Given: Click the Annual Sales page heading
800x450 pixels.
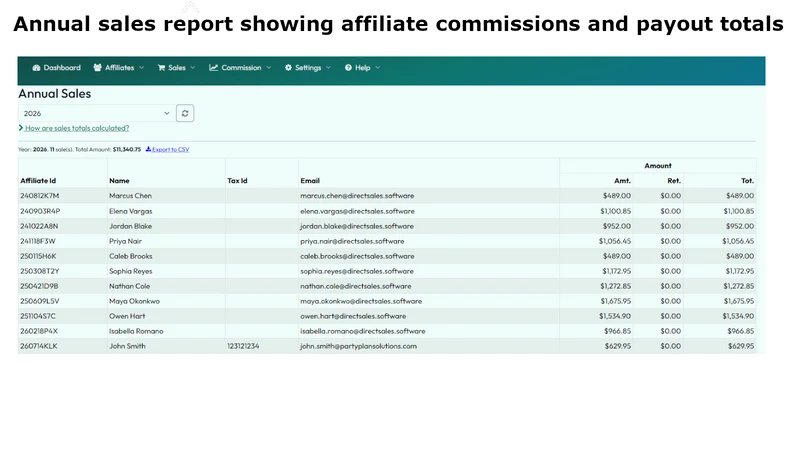Looking at the screenshot, I should (55, 94).
